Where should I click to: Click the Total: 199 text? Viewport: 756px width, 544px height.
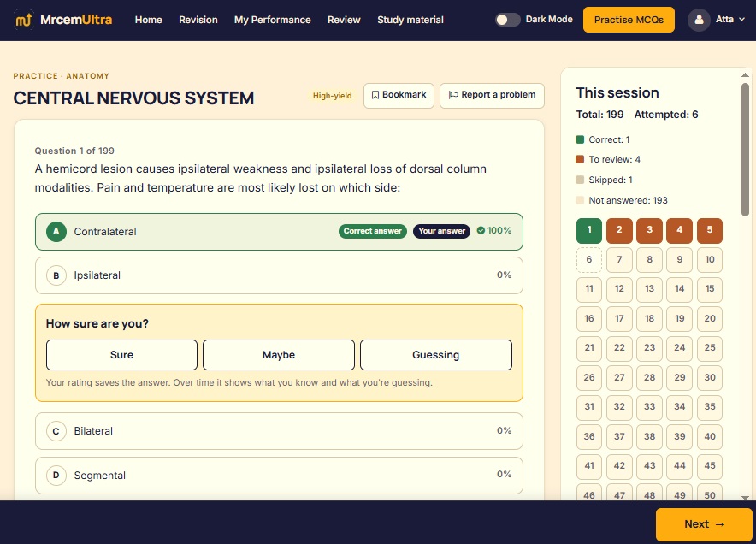point(599,115)
